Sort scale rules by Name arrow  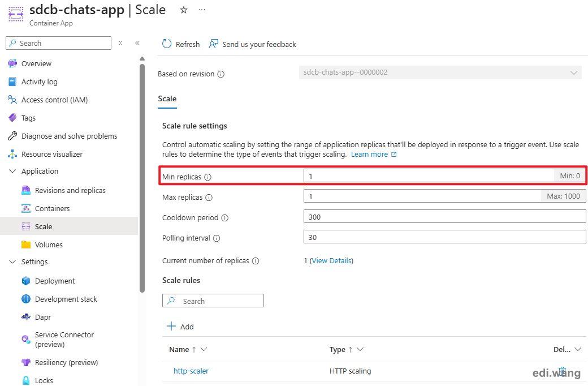pyautogui.click(x=194, y=350)
